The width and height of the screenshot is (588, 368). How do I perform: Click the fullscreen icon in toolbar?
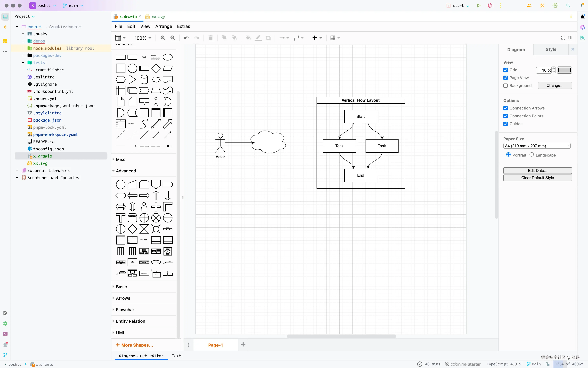point(563,38)
